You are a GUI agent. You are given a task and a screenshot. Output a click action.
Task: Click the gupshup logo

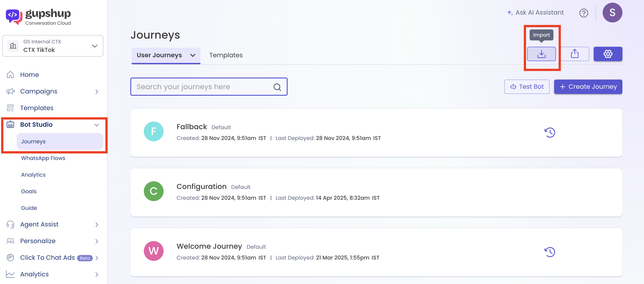click(38, 16)
